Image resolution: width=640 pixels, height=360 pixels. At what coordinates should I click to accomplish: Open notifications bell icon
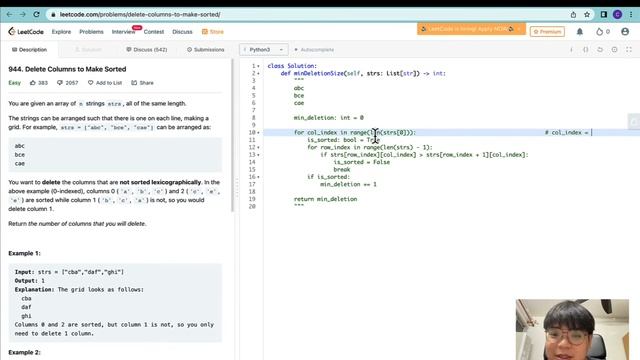[x=580, y=31]
